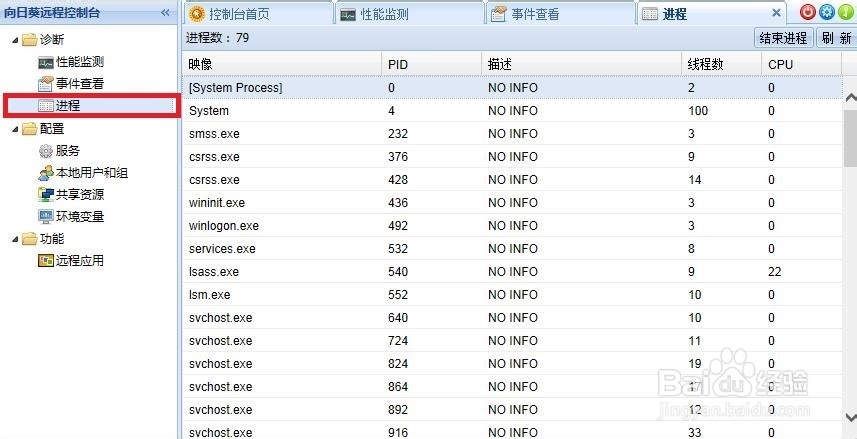The image size is (857, 439).
Task: Select csrss.exe with PID 376
Action: click(512, 157)
